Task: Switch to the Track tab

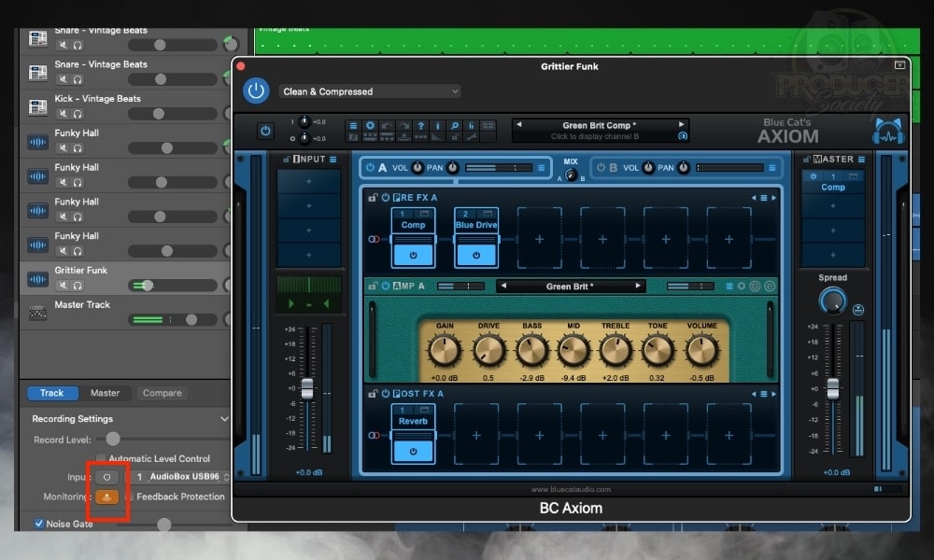Action: (51, 393)
